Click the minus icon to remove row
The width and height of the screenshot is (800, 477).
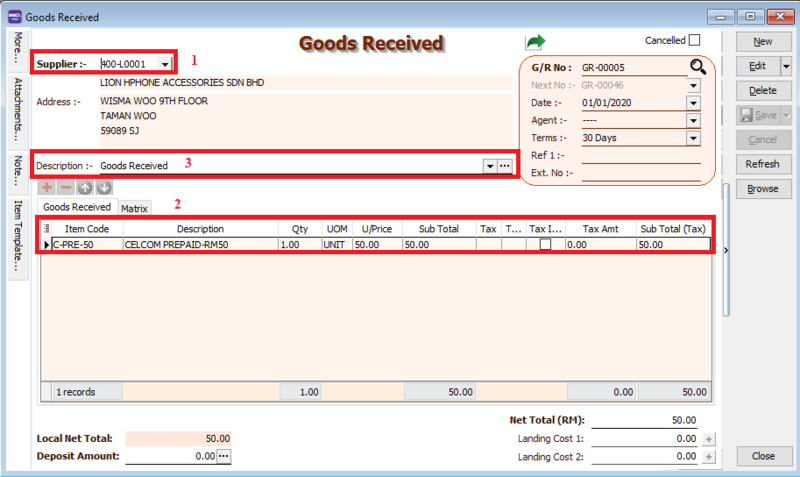pyautogui.click(x=66, y=187)
